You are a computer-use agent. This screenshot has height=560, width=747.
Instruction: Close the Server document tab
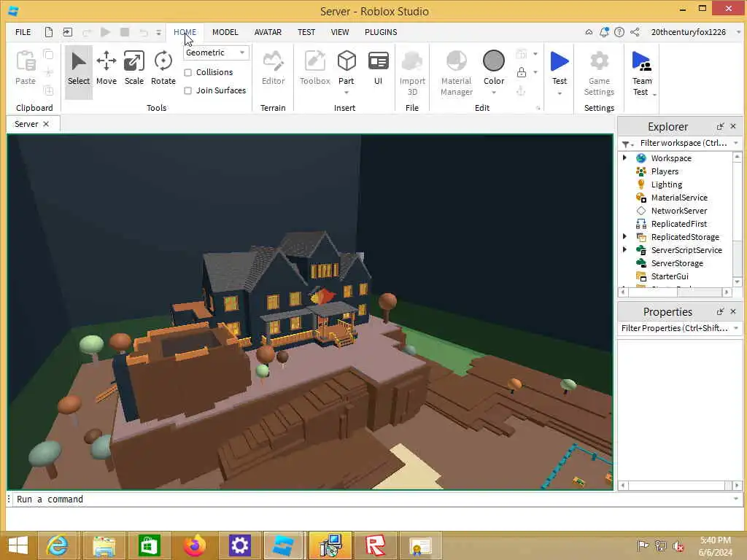(46, 124)
